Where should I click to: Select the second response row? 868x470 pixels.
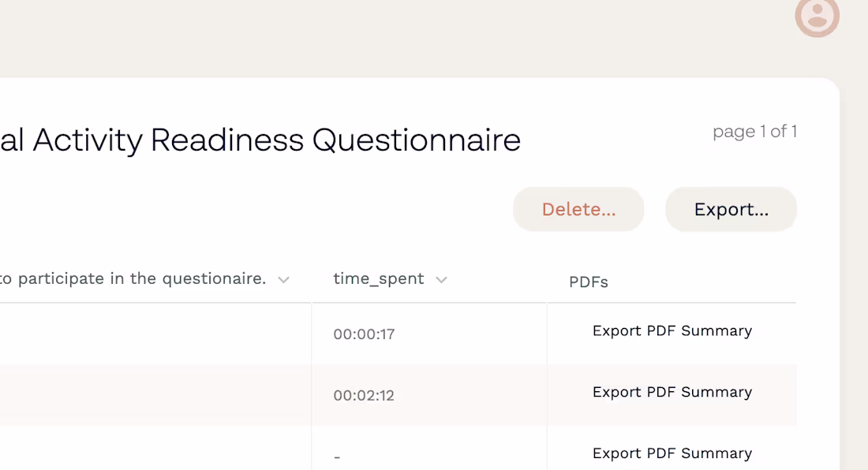click(x=158, y=395)
